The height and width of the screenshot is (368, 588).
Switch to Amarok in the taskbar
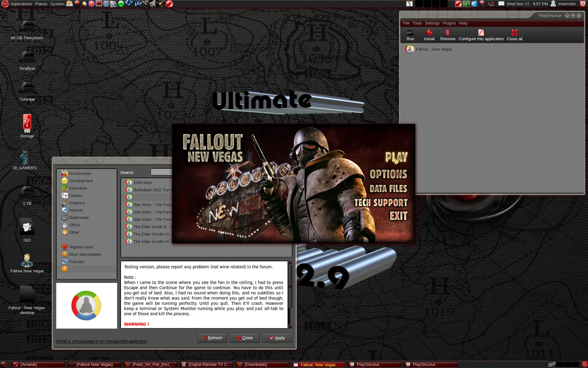(x=39, y=364)
